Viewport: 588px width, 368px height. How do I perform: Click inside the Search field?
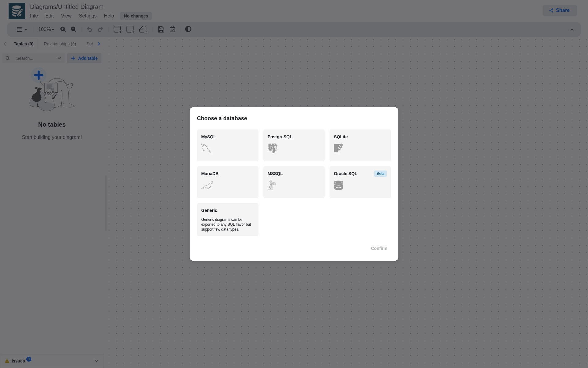tap(34, 58)
